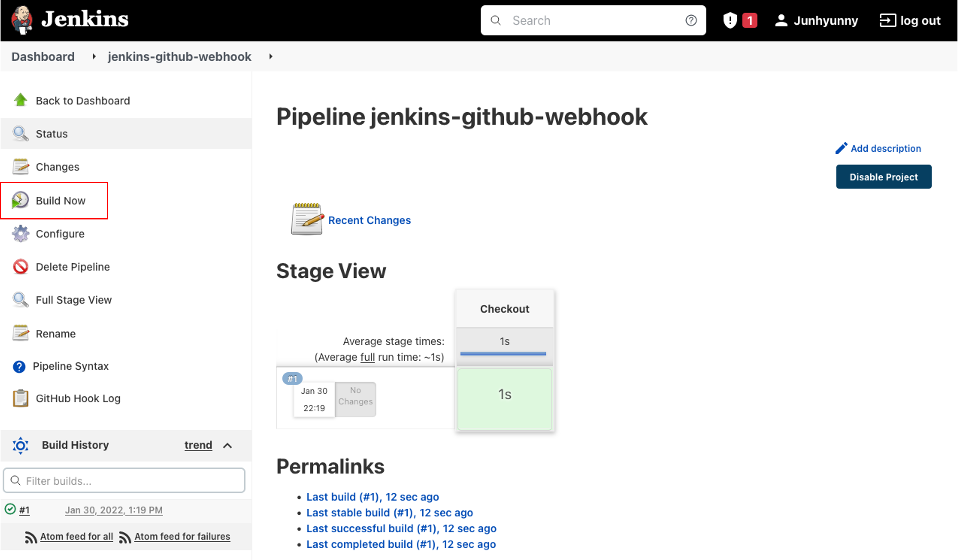The width and height of the screenshot is (958, 560).
Task: Expand the breadcrumb arrow after Dashboard
Action: click(94, 57)
